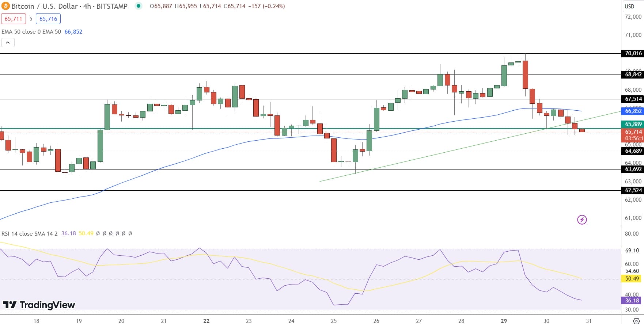
Task: Select the RSI 14 close SMA legend
Action: (x=29, y=233)
